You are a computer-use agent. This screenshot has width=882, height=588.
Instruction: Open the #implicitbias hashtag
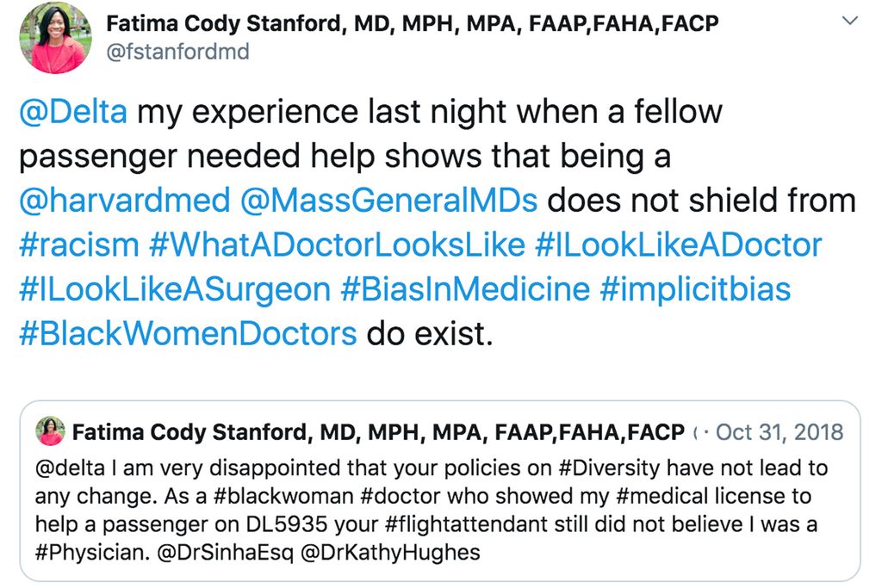click(694, 289)
